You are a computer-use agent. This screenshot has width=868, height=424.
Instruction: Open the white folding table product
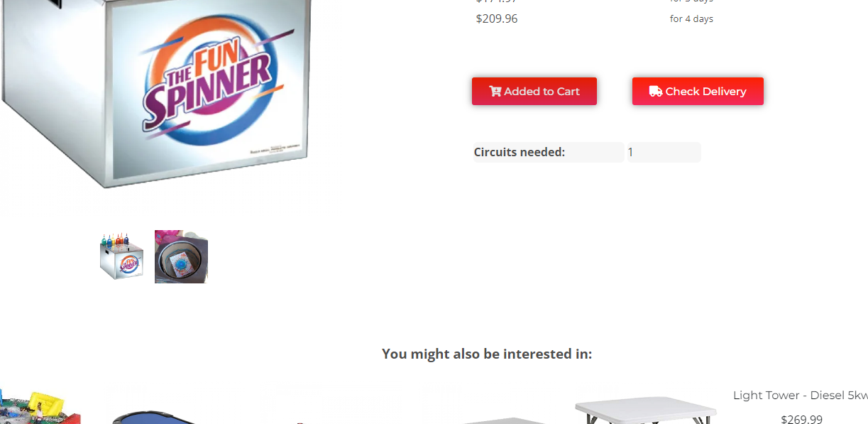[645, 411]
